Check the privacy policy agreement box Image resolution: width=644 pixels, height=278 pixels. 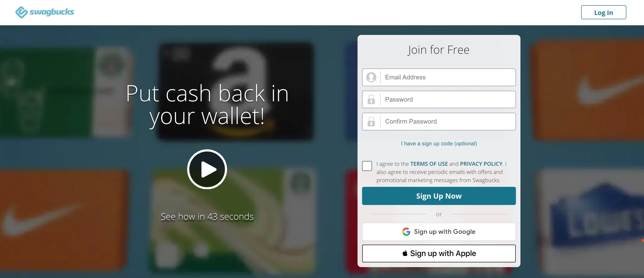click(x=367, y=166)
